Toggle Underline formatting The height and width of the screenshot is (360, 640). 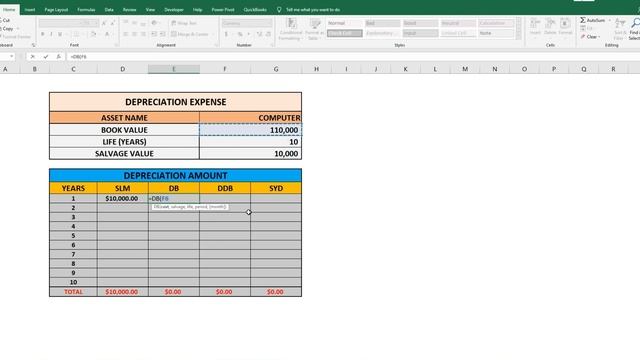[x=60, y=34]
